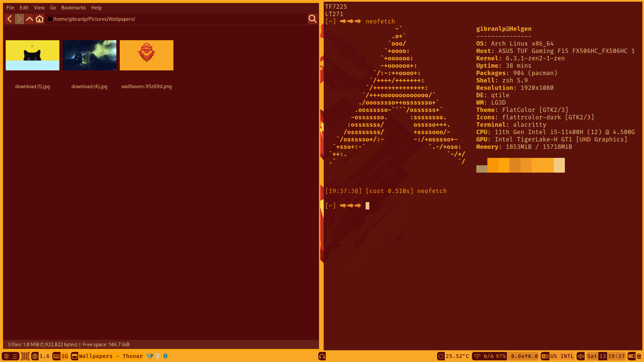644x362 pixels.
Task: Open the File menu
Action: [10, 7]
